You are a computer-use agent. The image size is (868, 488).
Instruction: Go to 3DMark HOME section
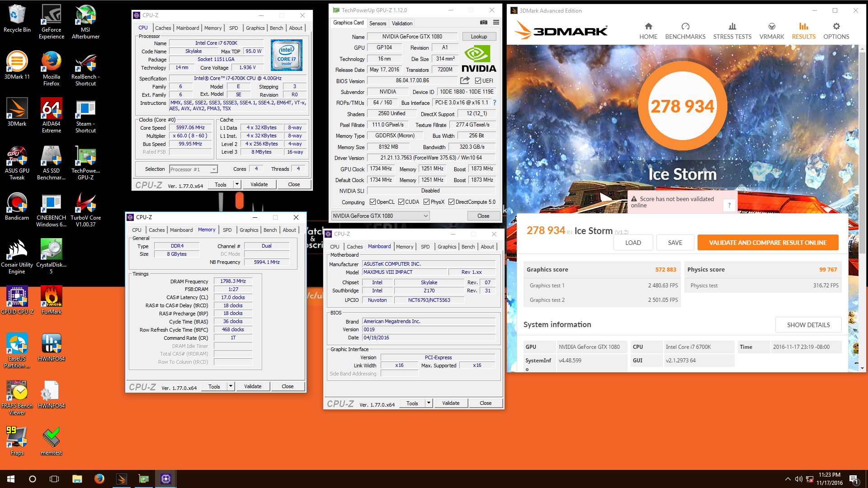tap(648, 31)
